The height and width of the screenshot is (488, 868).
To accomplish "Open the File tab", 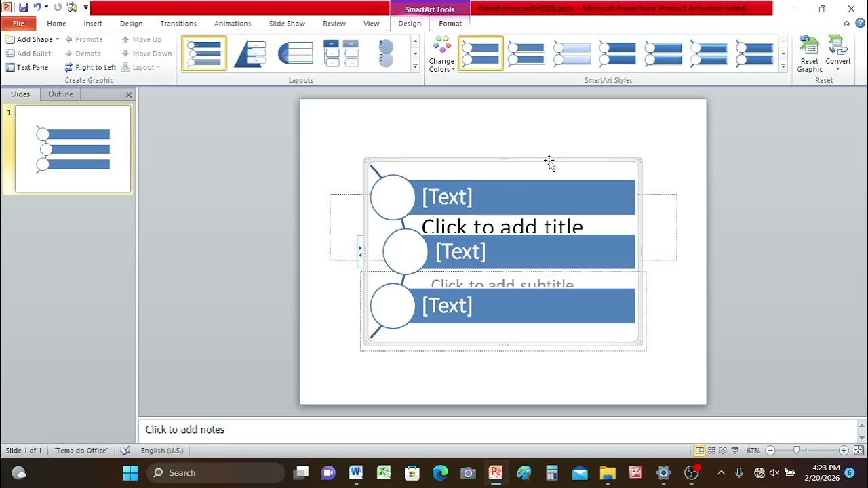I will (18, 24).
